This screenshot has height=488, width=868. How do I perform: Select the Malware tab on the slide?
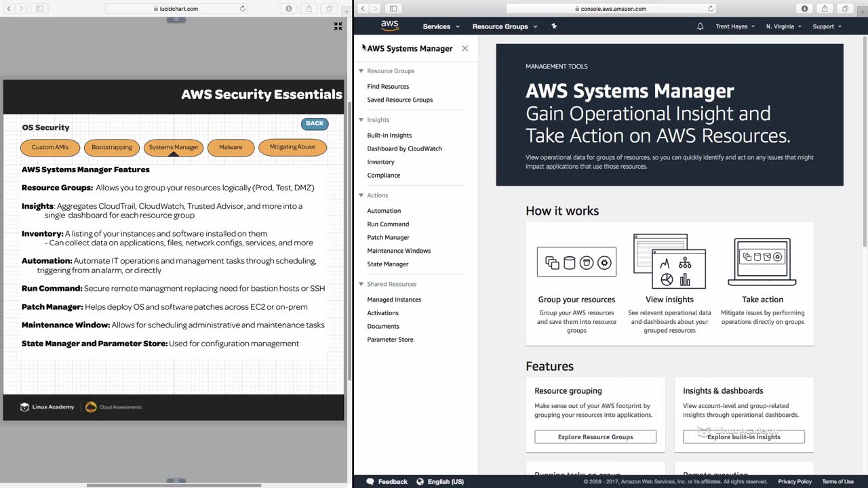pos(231,147)
